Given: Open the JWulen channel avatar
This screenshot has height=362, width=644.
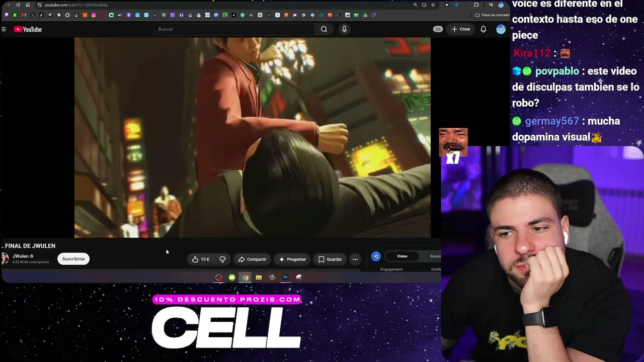Looking at the screenshot, I should tap(5, 258).
